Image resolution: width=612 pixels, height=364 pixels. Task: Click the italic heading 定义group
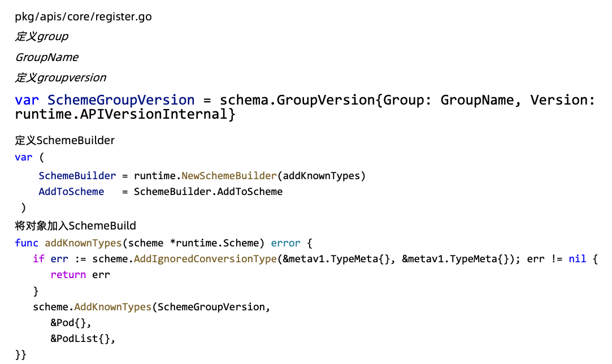coord(42,37)
